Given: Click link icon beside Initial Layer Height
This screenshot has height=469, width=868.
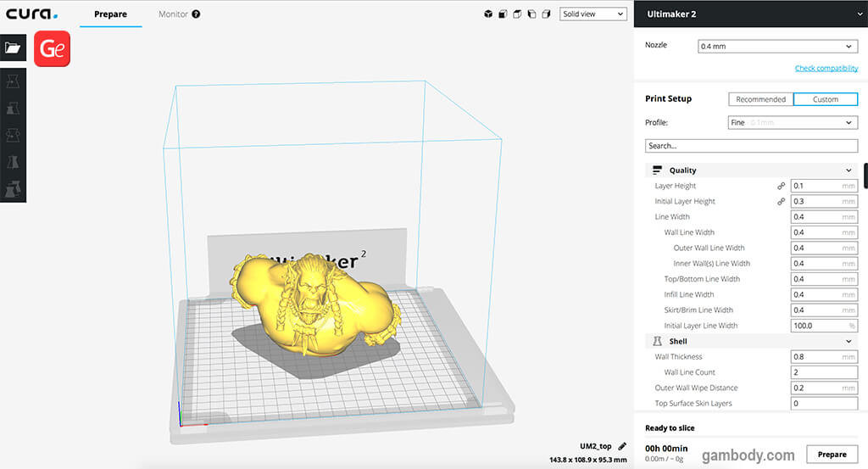Looking at the screenshot, I should [781, 202].
